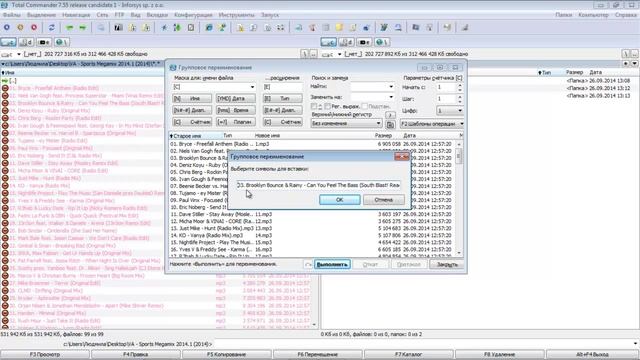Click Отмена in the insert dialog
Image resolution: width=640 pixels, height=360 pixels.
(384, 200)
